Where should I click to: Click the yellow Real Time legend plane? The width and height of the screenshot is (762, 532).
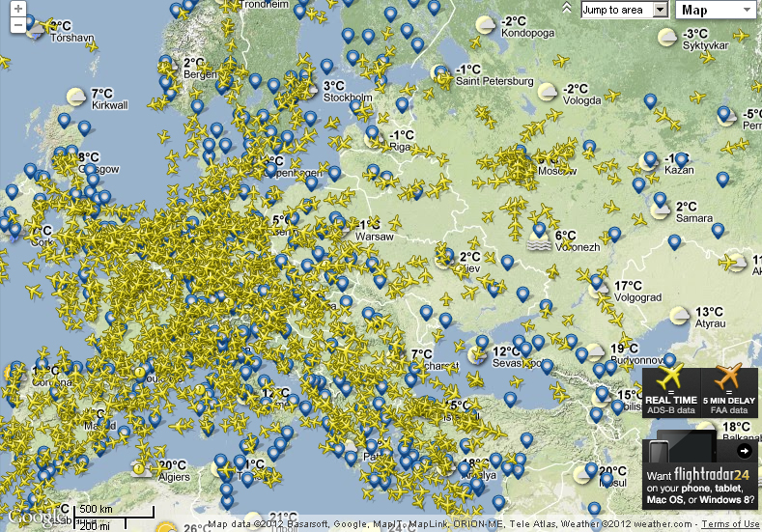(x=671, y=378)
